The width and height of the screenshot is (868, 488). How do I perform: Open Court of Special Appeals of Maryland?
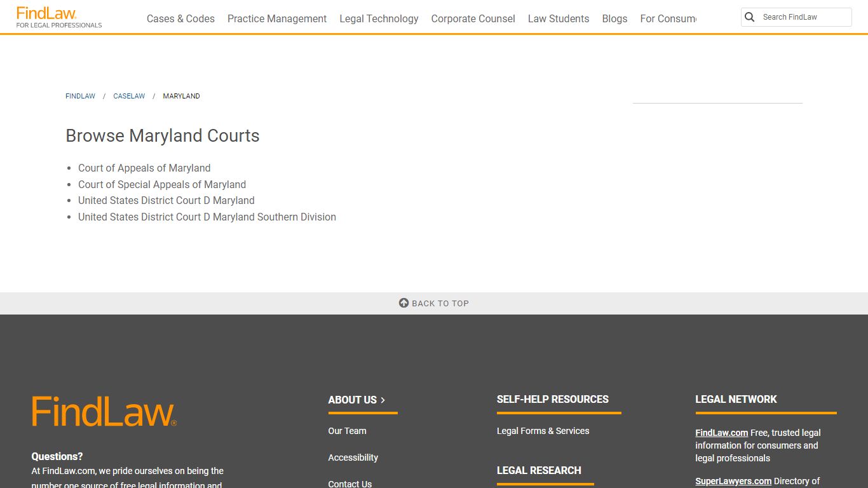162,184
